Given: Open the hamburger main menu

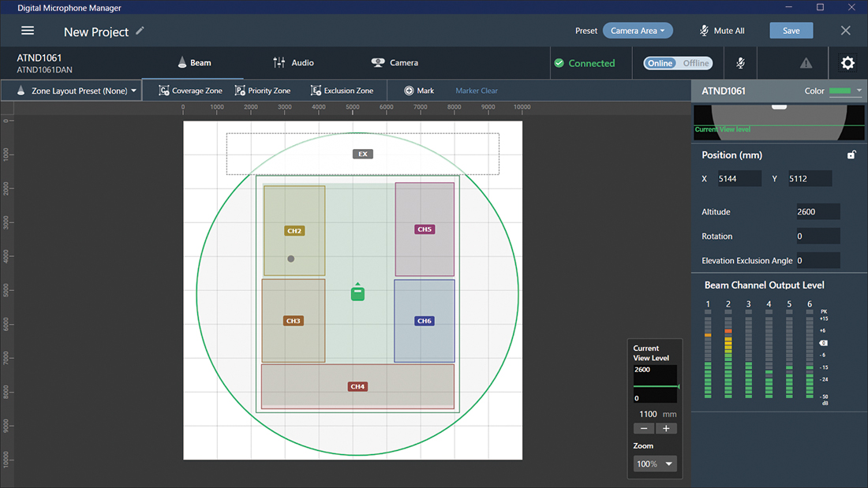Looking at the screenshot, I should tap(28, 31).
